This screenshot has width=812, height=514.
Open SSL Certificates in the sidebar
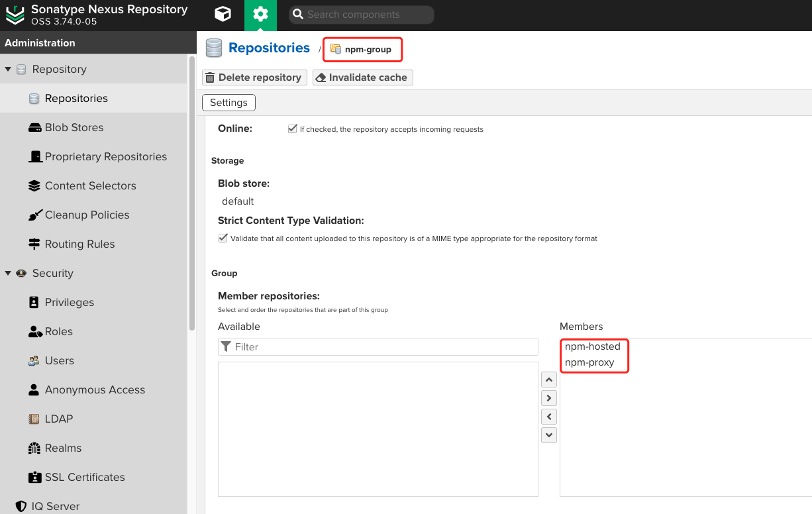(x=93, y=477)
